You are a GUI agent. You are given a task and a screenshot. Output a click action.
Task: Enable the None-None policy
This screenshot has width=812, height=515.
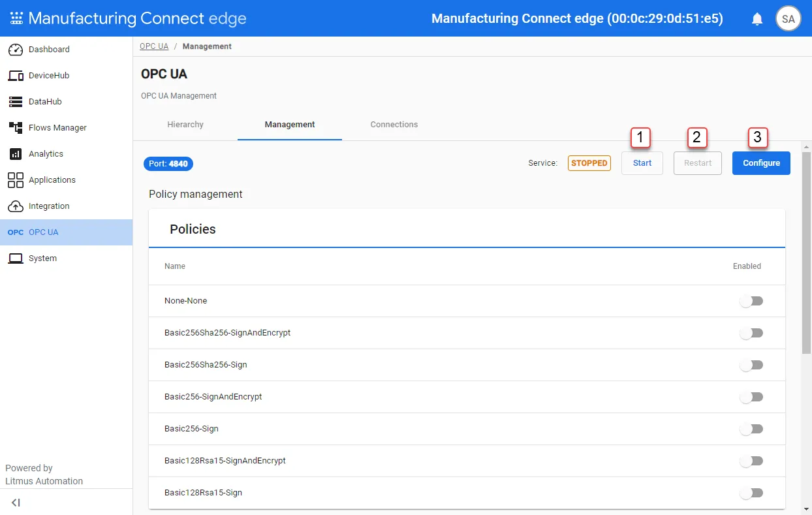coord(751,301)
